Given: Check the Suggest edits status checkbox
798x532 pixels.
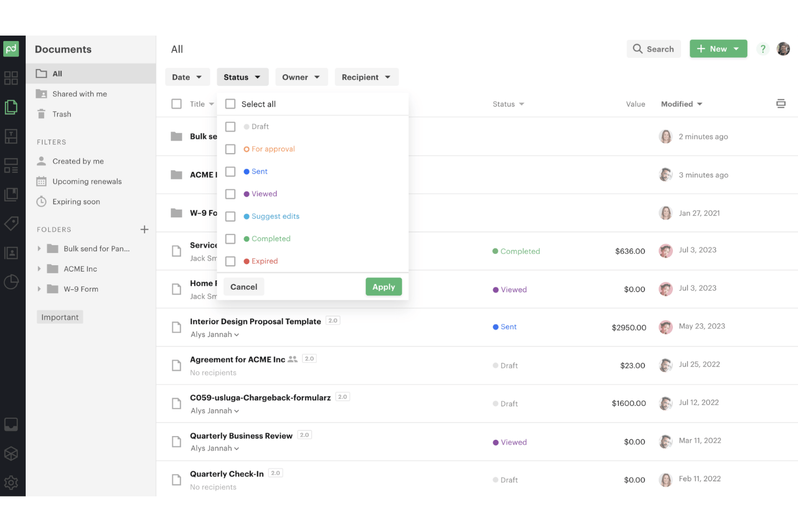Looking at the screenshot, I should tap(230, 217).
